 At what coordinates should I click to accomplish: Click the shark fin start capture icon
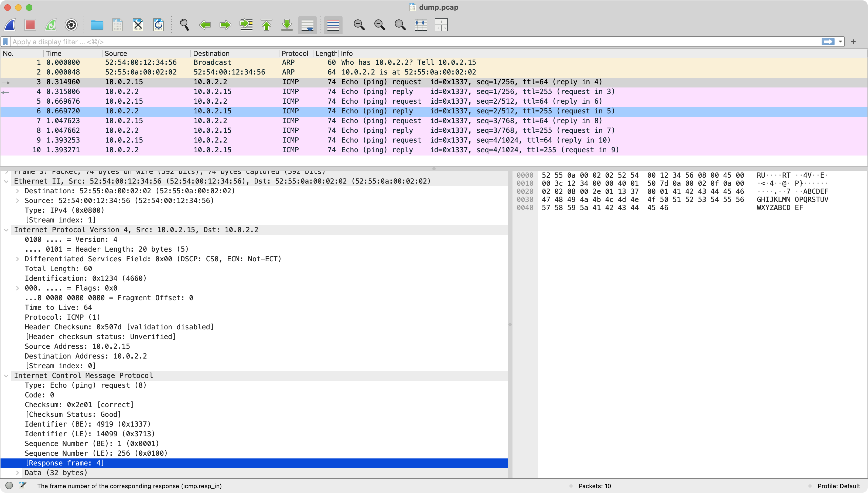(x=10, y=25)
